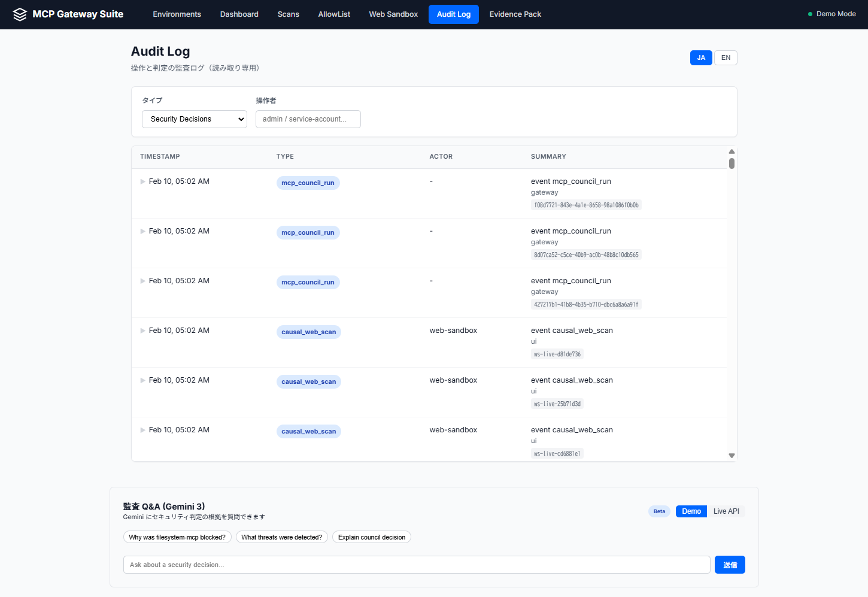Click the 'Why was filesystem-mcp blocked?' suggestion

pos(177,537)
